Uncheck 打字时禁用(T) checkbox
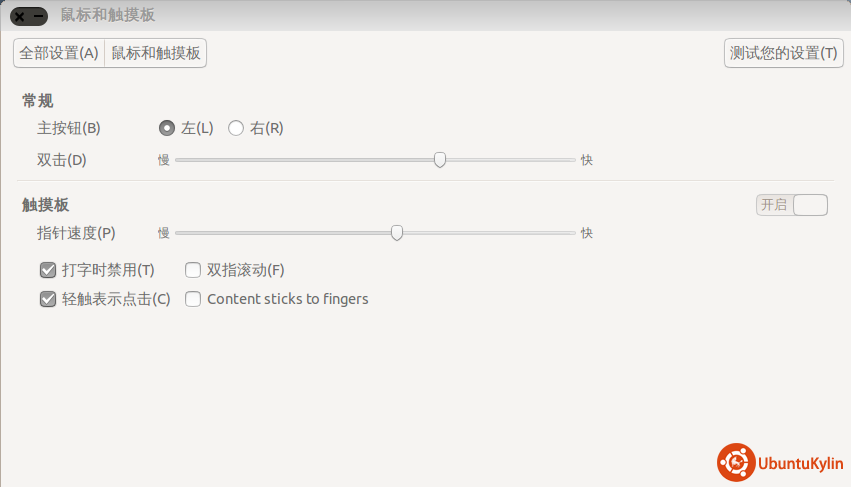 tap(48, 270)
